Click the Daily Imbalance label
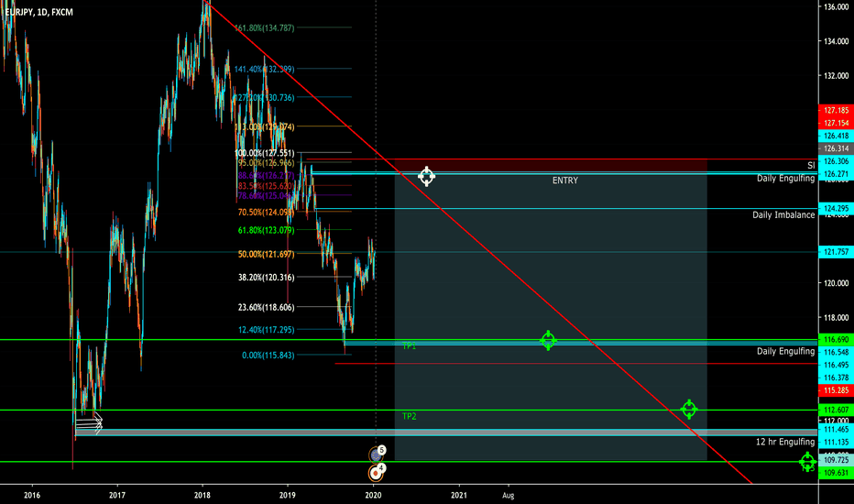Viewport: 854px width, 504px height. [x=783, y=215]
